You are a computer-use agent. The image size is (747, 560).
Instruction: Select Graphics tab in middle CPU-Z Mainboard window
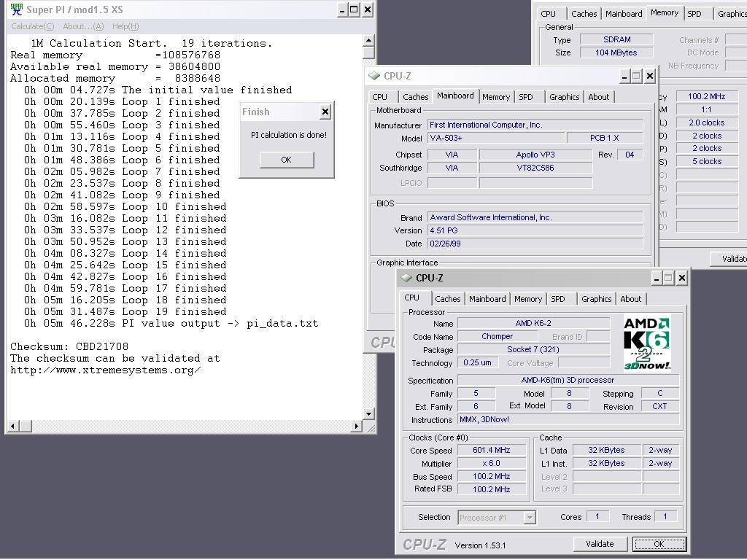coord(565,97)
